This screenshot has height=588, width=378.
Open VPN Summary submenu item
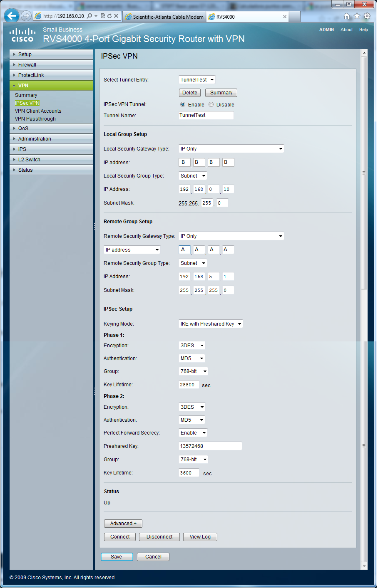click(26, 95)
